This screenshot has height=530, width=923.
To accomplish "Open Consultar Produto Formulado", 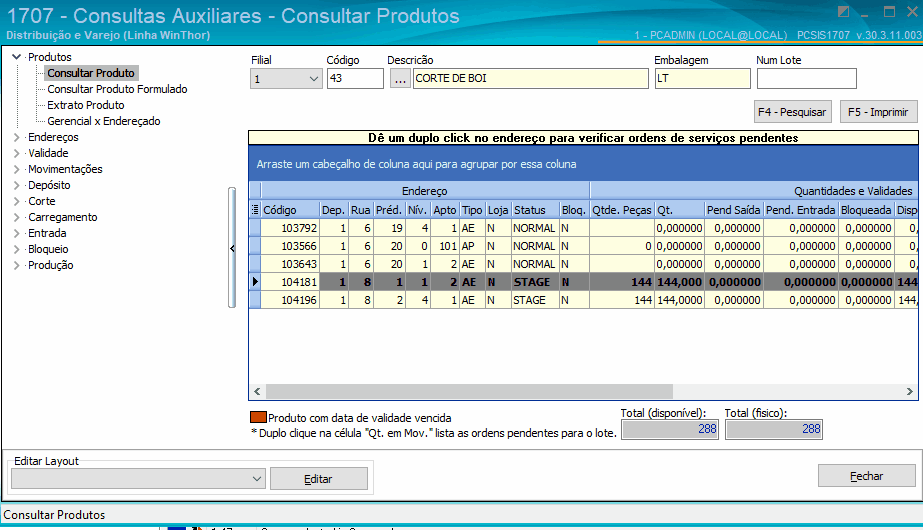I will (x=117, y=89).
